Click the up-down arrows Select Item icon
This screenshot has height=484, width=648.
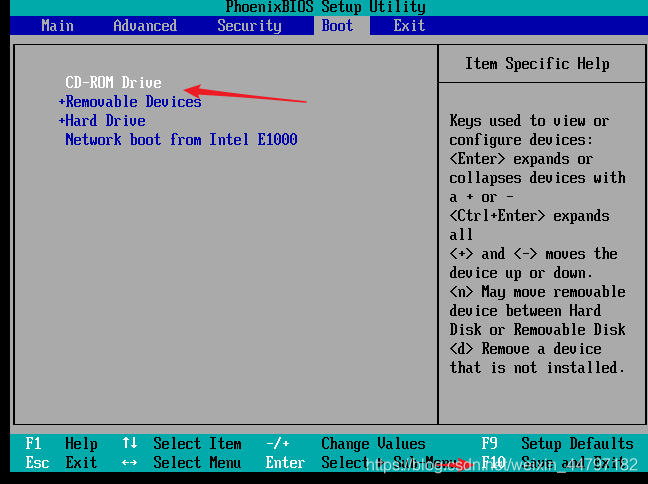click(x=130, y=443)
